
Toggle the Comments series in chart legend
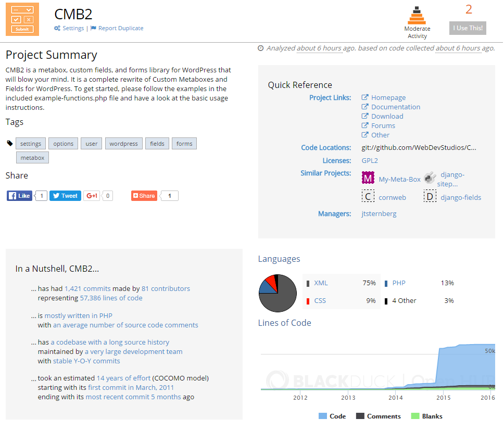[x=379, y=416]
